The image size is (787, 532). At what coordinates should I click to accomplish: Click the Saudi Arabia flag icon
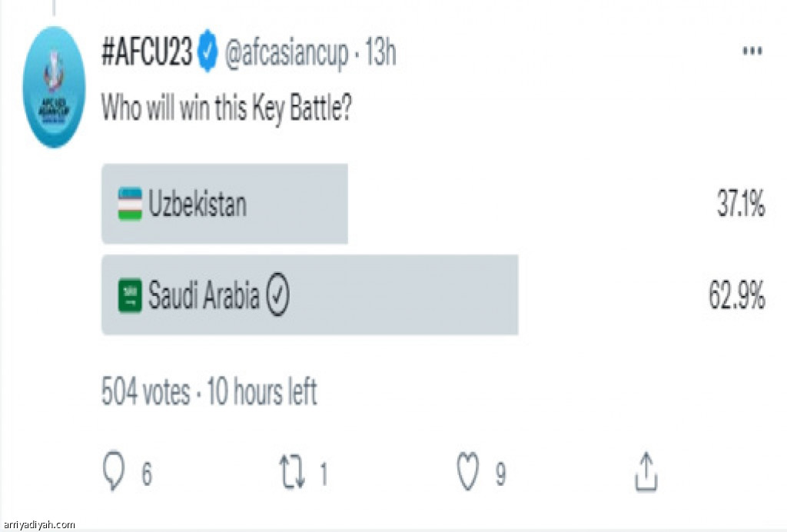130,296
